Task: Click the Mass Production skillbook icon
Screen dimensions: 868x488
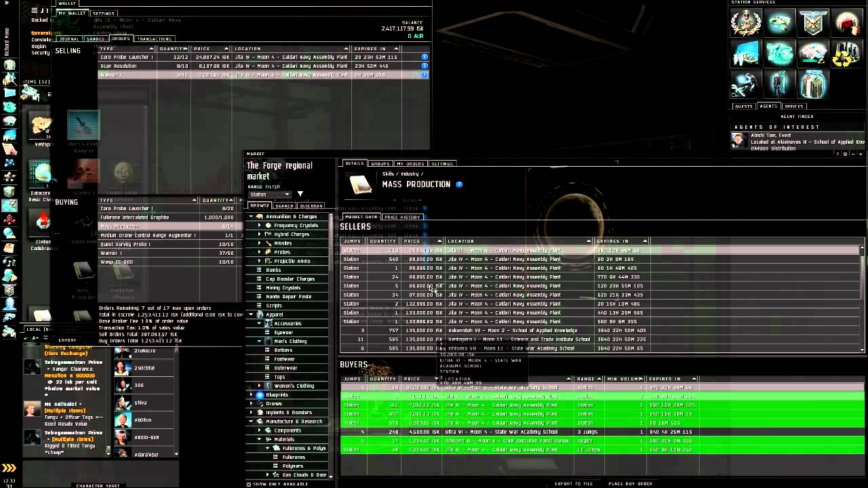Action: click(360, 184)
